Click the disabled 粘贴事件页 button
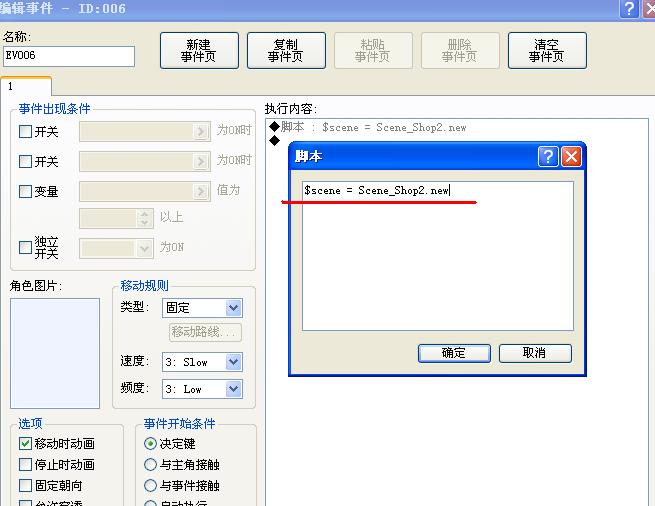The height and width of the screenshot is (506, 655). click(373, 51)
